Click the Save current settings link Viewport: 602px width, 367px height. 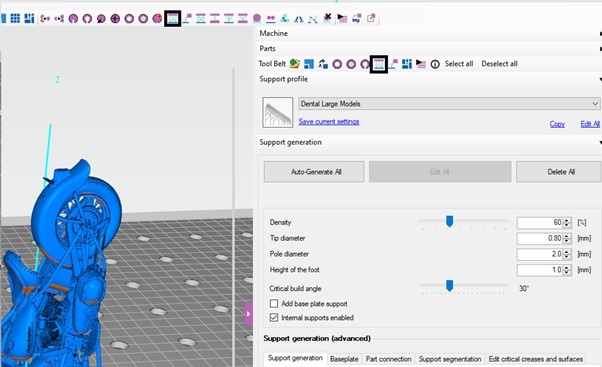click(329, 122)
